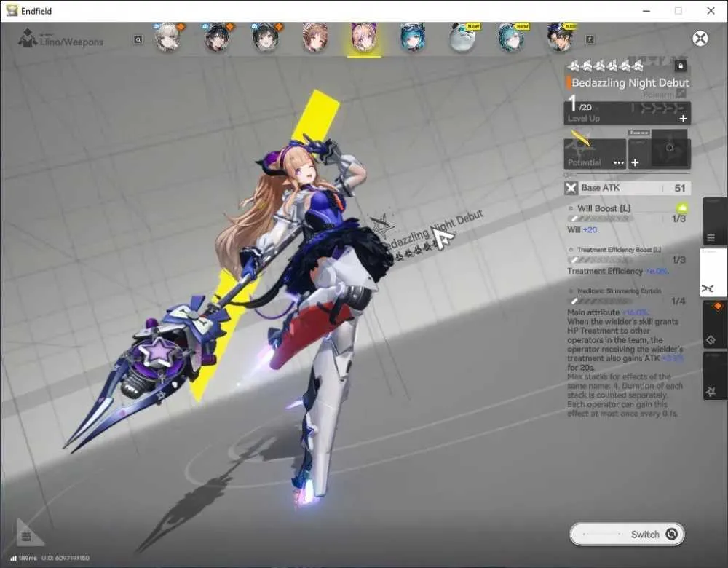Click the plus on Level Up
Viewport: 728px width, 568px height.
tap(683, 119)
